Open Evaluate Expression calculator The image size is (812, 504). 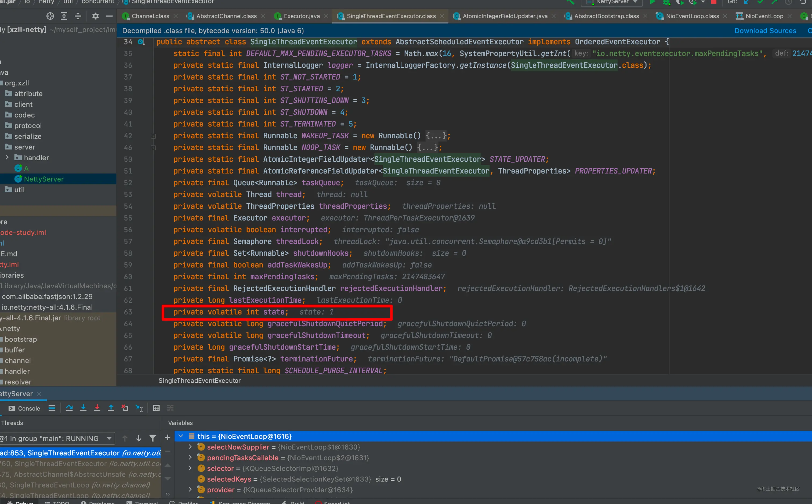click(x=156, y=408)
